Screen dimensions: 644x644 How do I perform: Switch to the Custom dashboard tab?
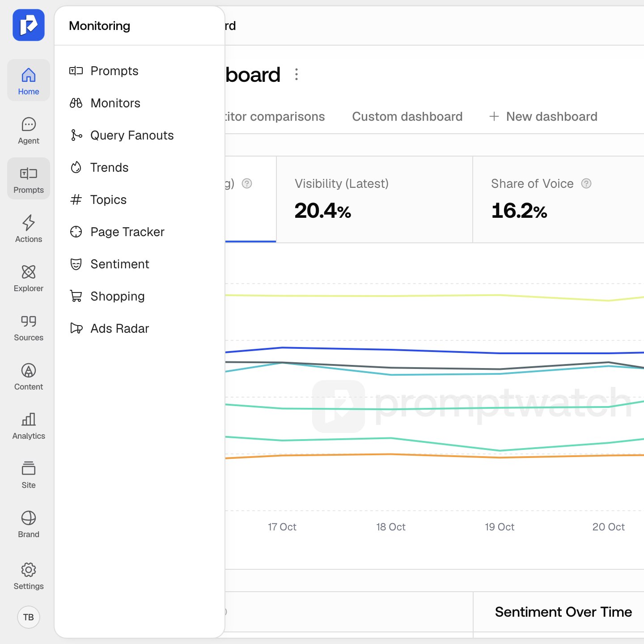pos(407,117)
